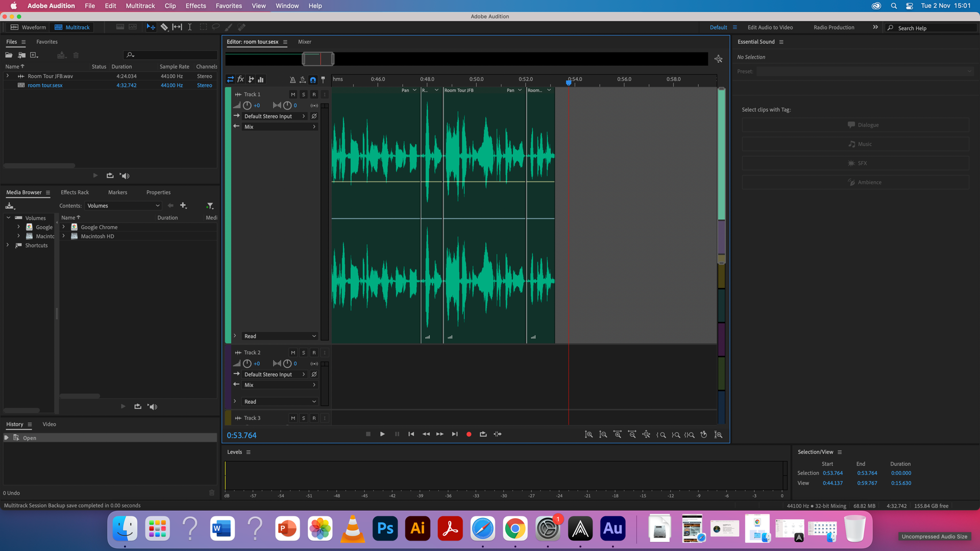Open Photoshop from the Dock
Screen dimensions: 980x551
click(x=385, y=529)
